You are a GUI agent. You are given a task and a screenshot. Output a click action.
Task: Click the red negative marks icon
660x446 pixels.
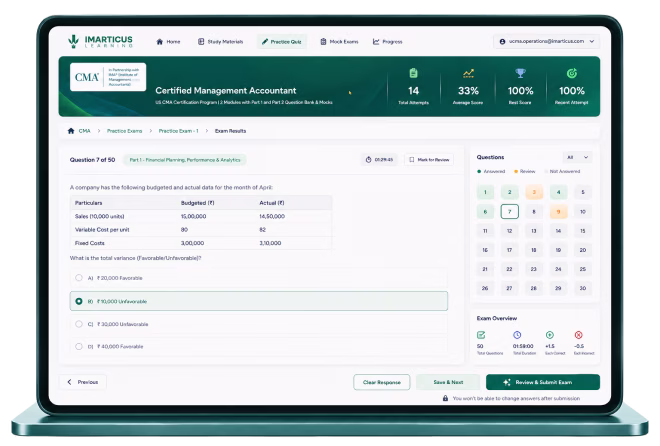click(x=579, y=335)
